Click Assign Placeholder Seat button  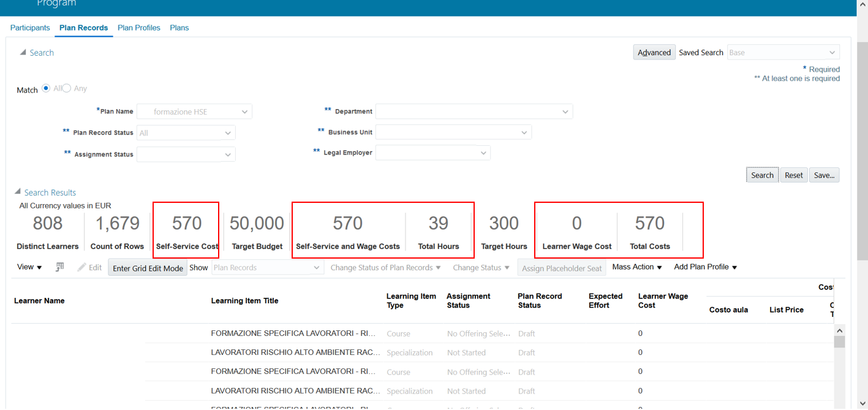click(562, 268)
